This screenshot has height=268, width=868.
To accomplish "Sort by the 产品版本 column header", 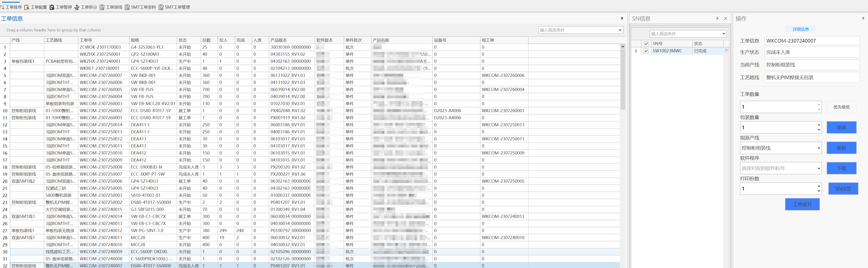I will click(291, 40).
